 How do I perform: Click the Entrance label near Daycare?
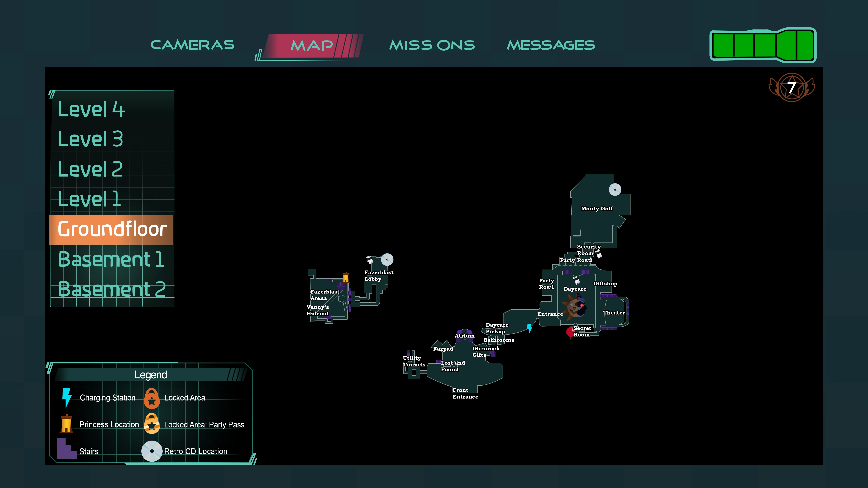click(x=550, y=314)
